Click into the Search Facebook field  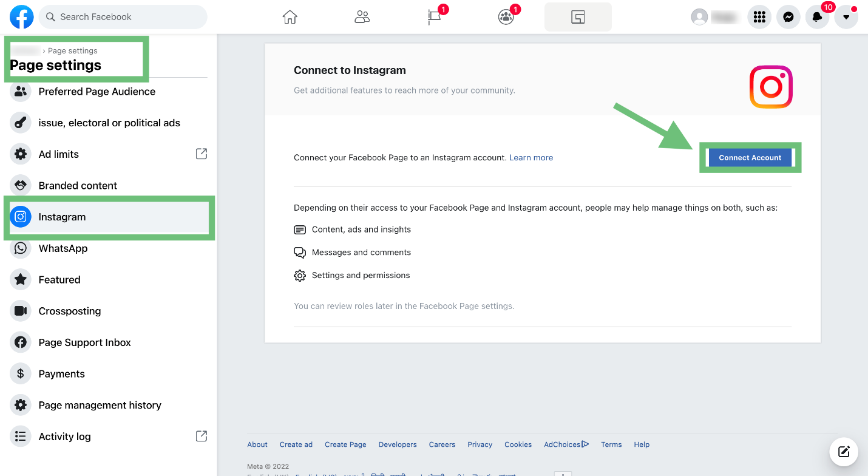[x=123, y=17]
